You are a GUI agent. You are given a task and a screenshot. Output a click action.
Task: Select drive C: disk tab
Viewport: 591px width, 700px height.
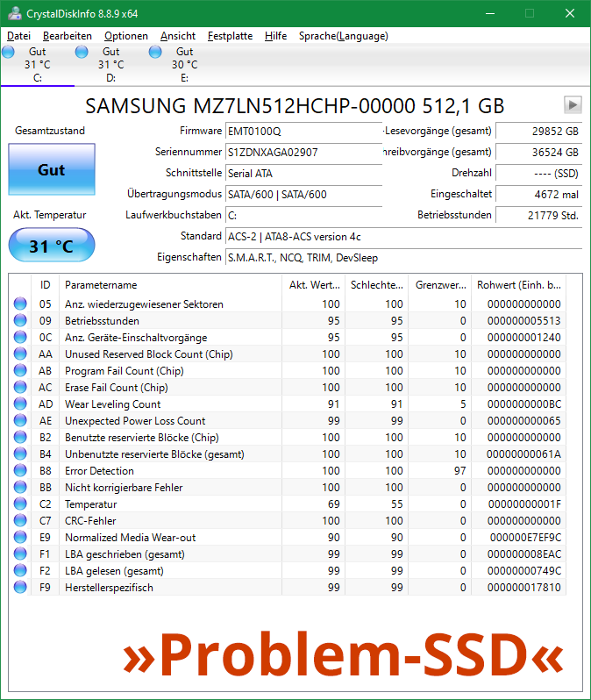click(38, 65)
